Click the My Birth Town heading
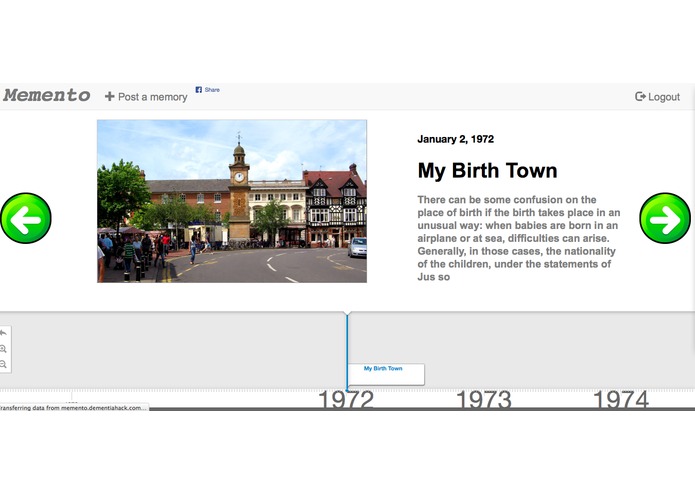Viewport: 695px width, 494px height. [487, 171]
